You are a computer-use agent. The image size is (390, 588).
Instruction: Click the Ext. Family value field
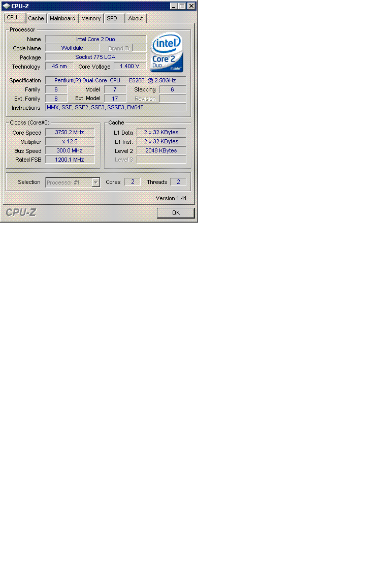[56, 98]
